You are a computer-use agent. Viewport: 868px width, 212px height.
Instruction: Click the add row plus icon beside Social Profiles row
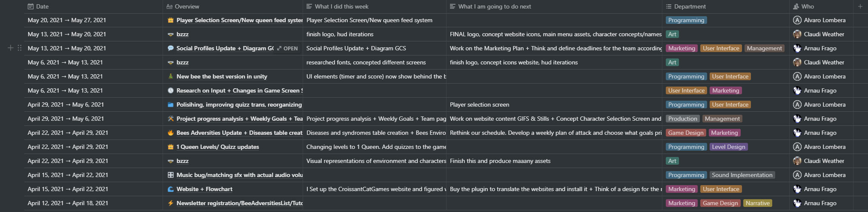pyautogui.click(x=11, y=48)
